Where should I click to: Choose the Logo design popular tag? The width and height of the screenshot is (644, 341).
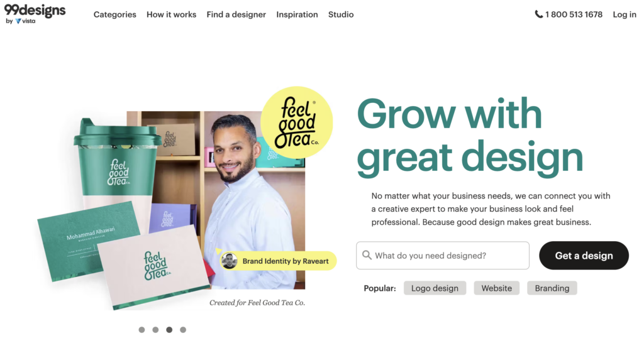[435, 288]
